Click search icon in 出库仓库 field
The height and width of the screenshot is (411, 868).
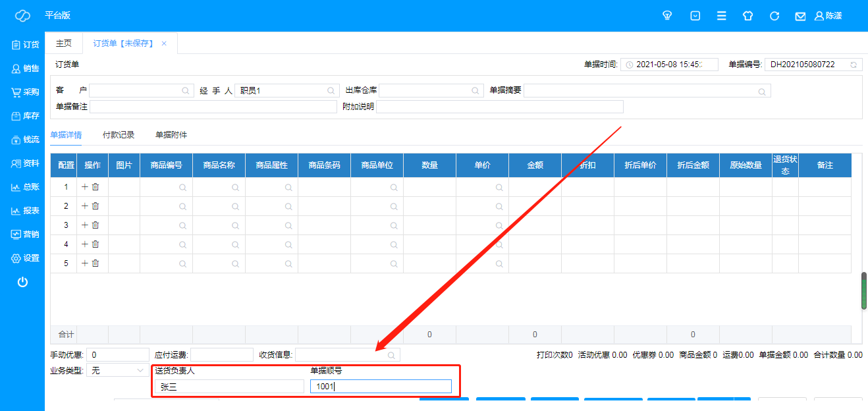click(x=475, y=91)
